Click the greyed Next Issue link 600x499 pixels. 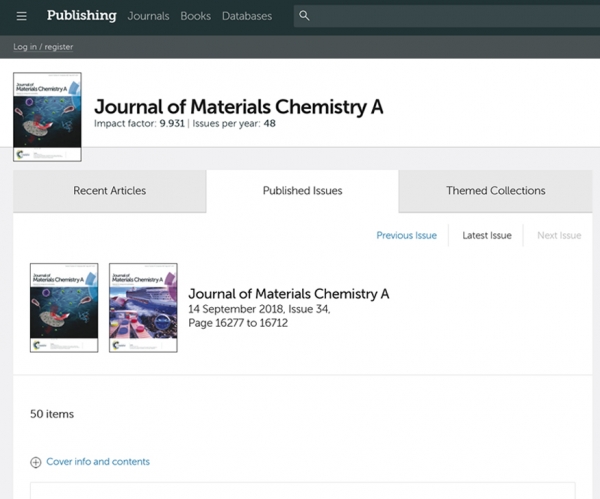point(559,235)
